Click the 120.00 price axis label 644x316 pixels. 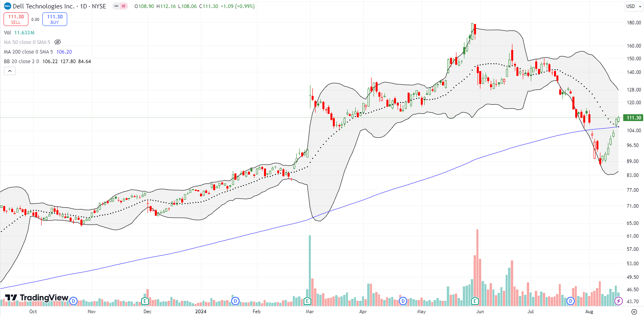point(634,103)
